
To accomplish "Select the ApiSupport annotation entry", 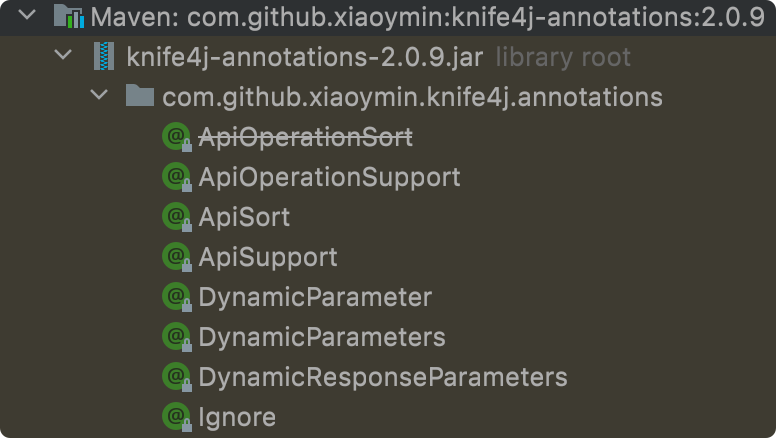I will (x=268, y=258).
